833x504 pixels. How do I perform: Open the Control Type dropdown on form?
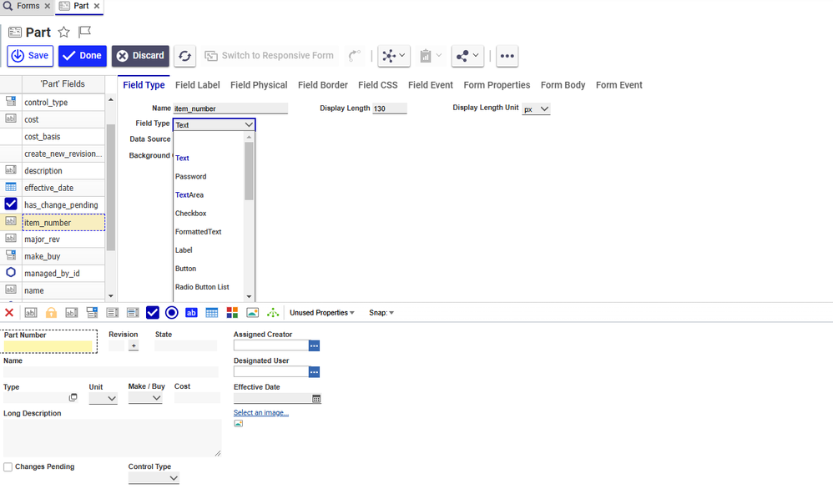154,478
